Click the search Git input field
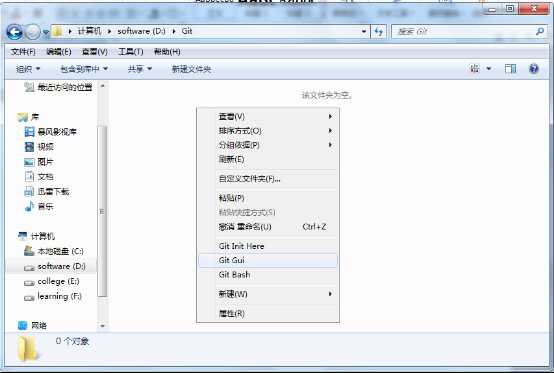 (x=464, y=32)
